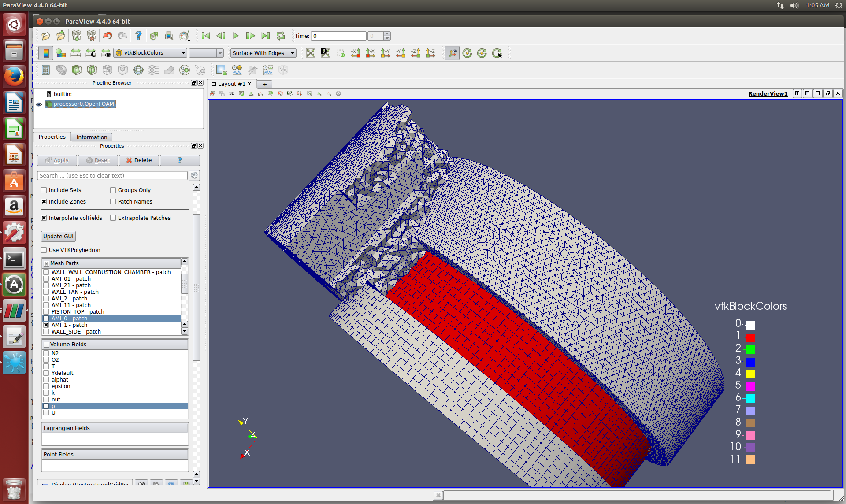The width and height of the screenshot is (846, 504).
Task: Toggle color legend visibility icon
Action: click(45, 53)
